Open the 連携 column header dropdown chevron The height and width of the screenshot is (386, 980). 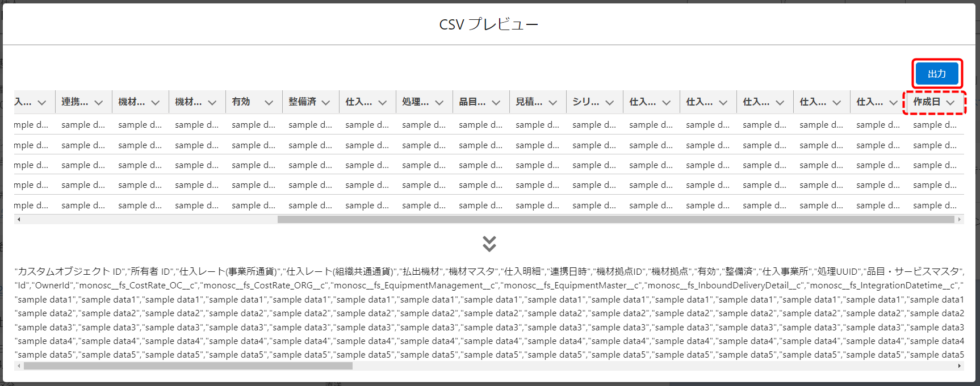point(99,103)
